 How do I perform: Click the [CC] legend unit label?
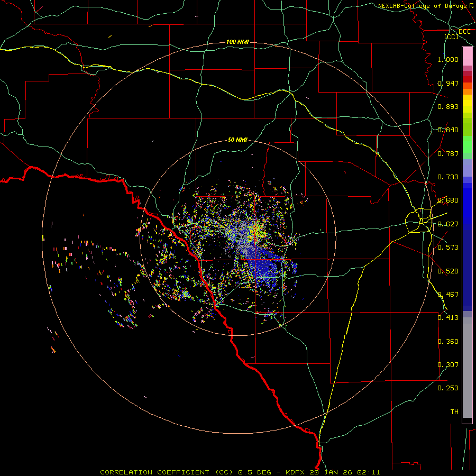point(452,36)
